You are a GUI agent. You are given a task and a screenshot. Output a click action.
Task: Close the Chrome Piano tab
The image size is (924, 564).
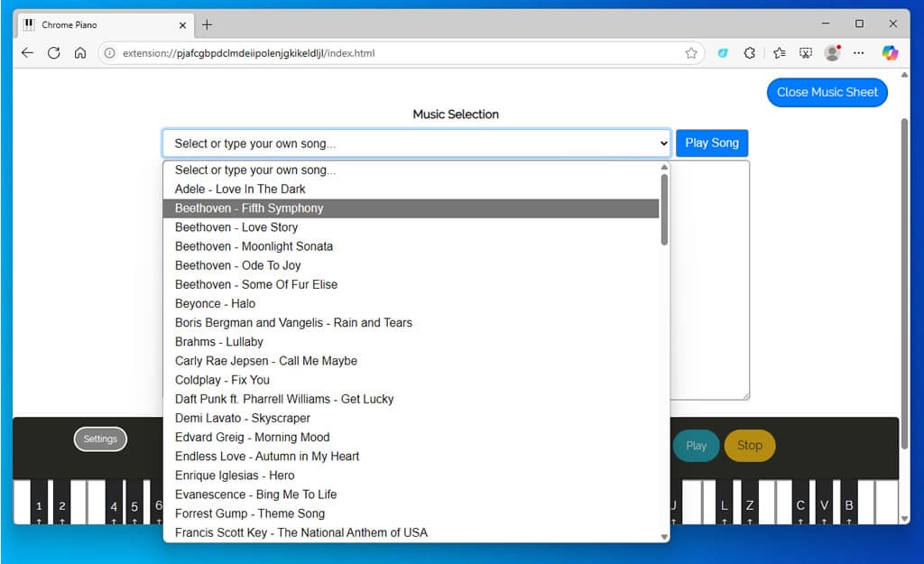[182, 25]
